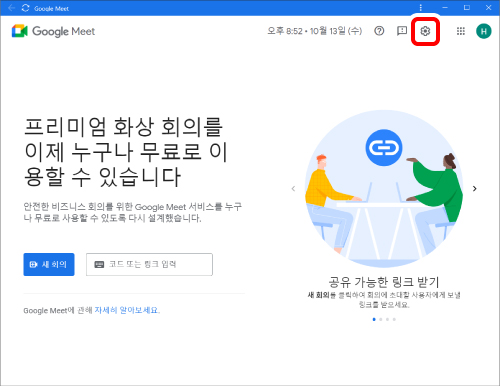Viewport: 500px width, 386px height.
Task: Maximize the Google Meet window
Action: pyautogui.click(x=467, y=8)
